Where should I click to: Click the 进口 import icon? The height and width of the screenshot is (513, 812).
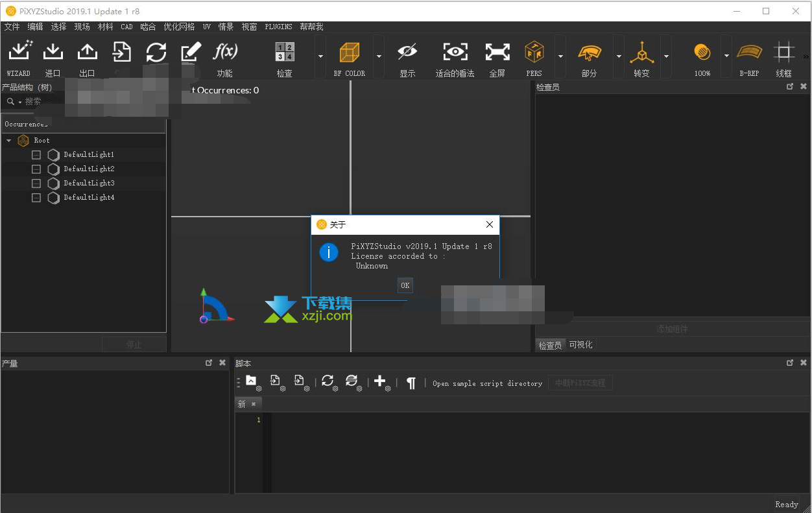click(x=53, y=52)
